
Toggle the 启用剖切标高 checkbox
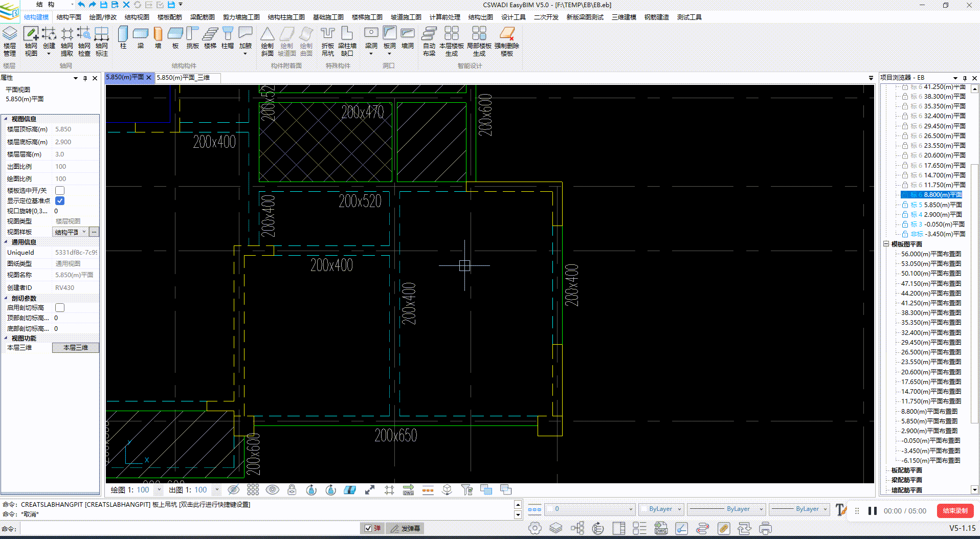tap(60, 308)
